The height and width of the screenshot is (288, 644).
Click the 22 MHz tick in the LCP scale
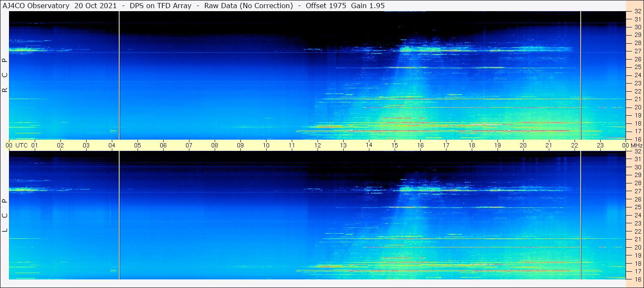[x=637, y=231]
